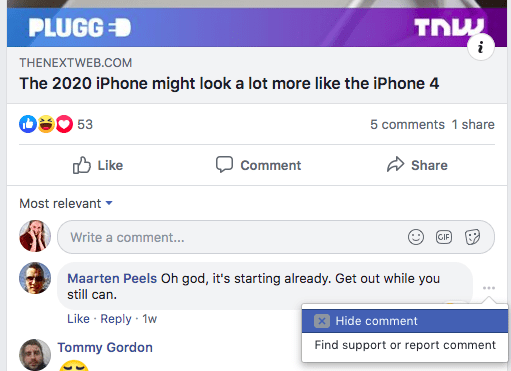Click the laughing Haha reaction icon
The height and width of the screenshot is (371, 511).
click(46, 124)
